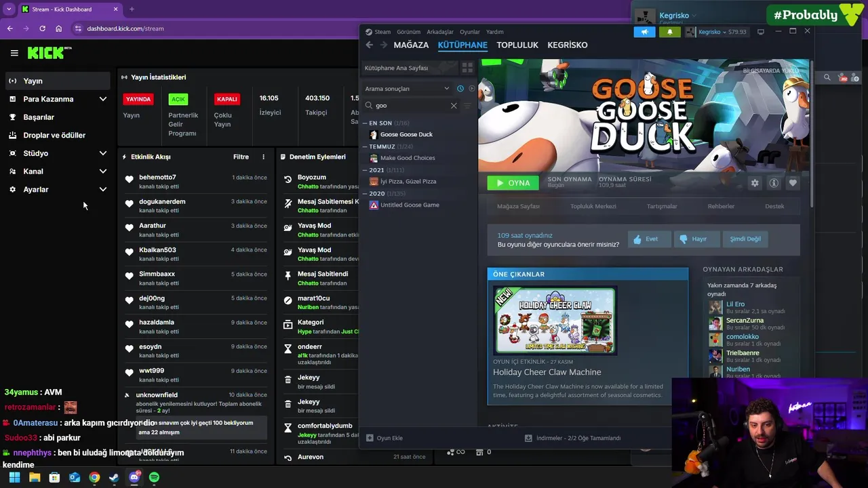Image resolution: width=868 pixels, height=488 pixels.
Task: Go back in Steam navigation
Action: (369, 45)
